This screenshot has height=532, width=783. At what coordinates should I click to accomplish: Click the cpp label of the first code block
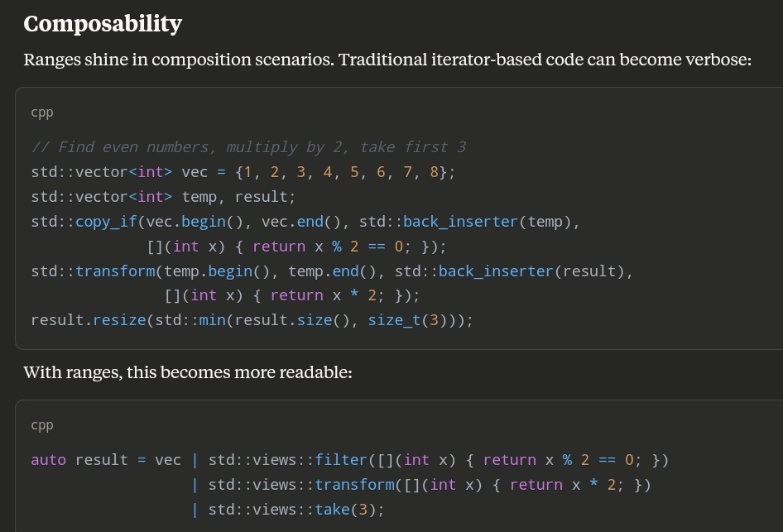coord(42,113)
